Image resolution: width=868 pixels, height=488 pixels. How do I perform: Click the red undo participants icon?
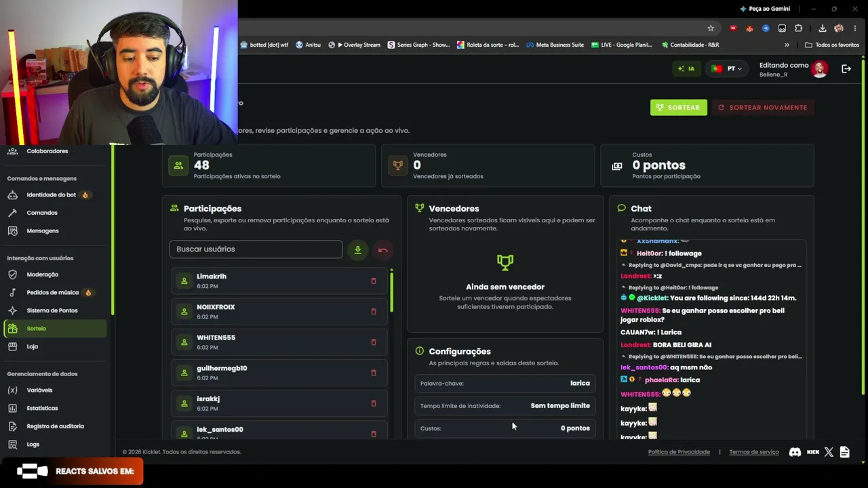click(x=382, y=250)
